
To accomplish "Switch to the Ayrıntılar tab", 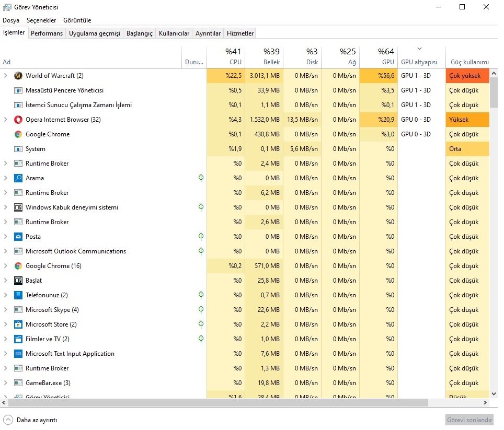I will tap(208, 33).
